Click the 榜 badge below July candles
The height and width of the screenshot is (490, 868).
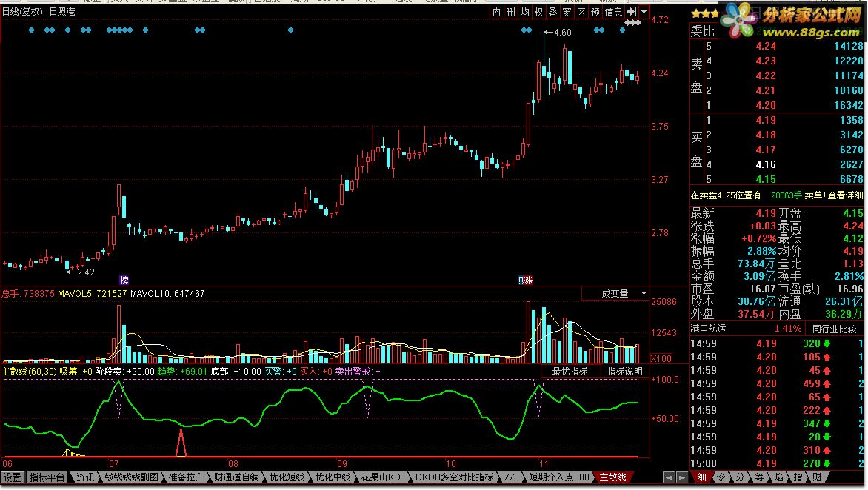pyautogui.click(x=124, y=280)
